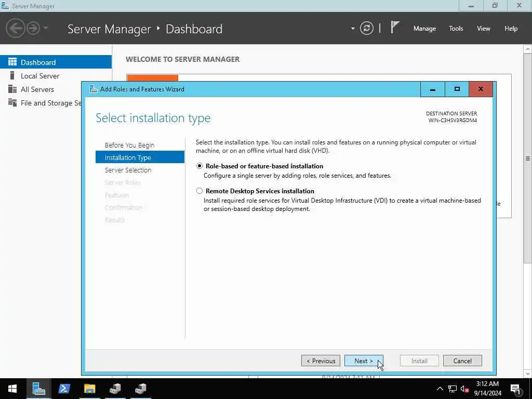Show hidden system tray icons
The width and height of the screenshot is (532, 399).
pyautogui.click(x=440, y=389)
